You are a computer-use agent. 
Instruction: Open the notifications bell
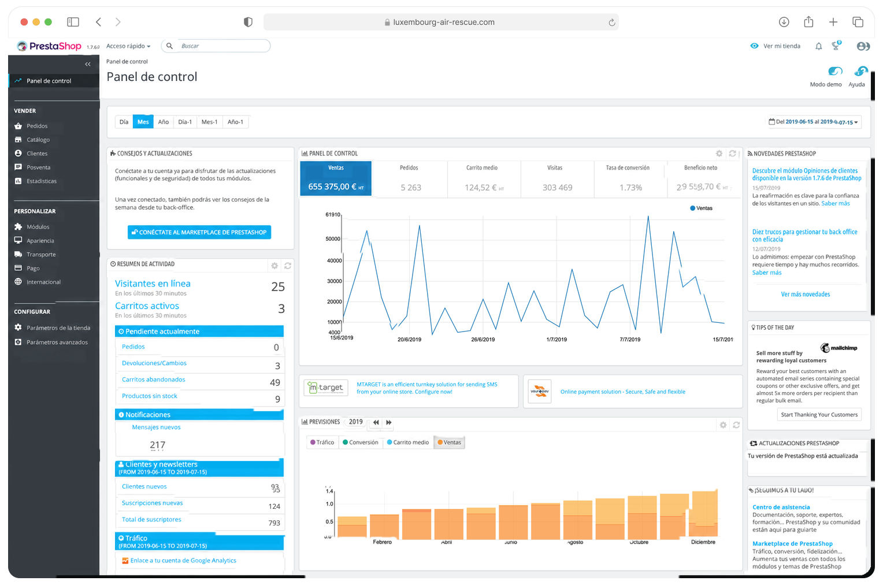coord(818,46)
